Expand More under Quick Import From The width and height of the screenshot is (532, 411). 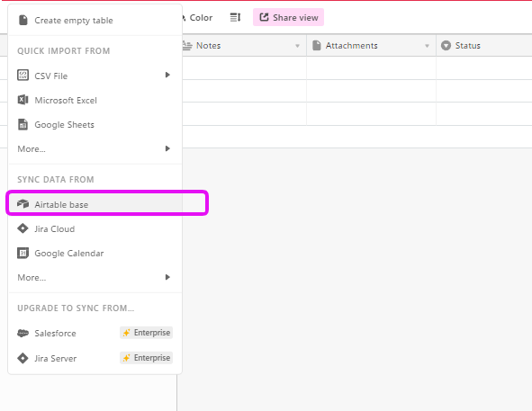point(95,149)
